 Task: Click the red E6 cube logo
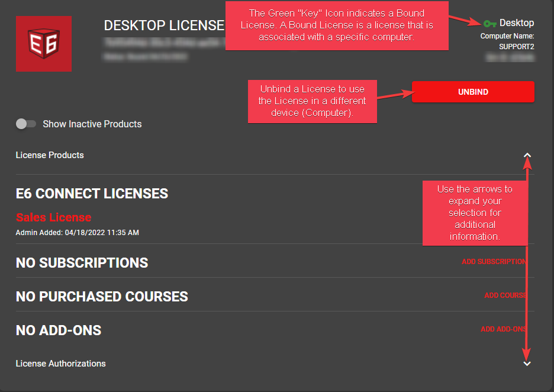click(x=44, y=44)
